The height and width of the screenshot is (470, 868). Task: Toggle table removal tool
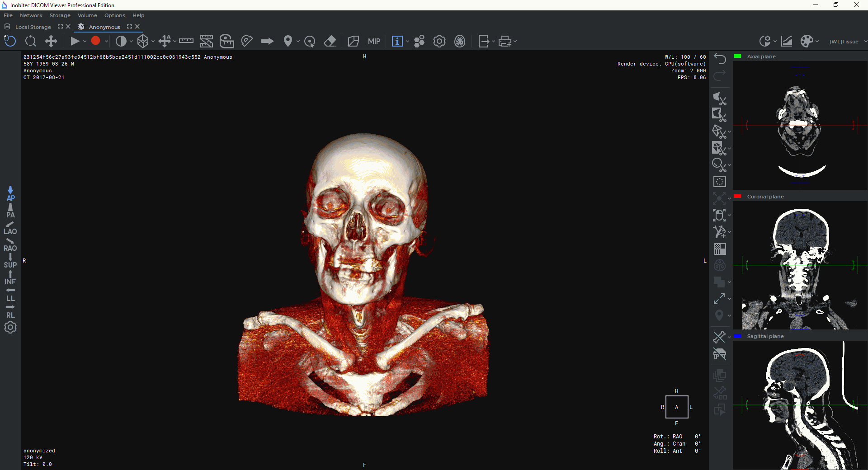pyautogui.click(x=720, y=354)
